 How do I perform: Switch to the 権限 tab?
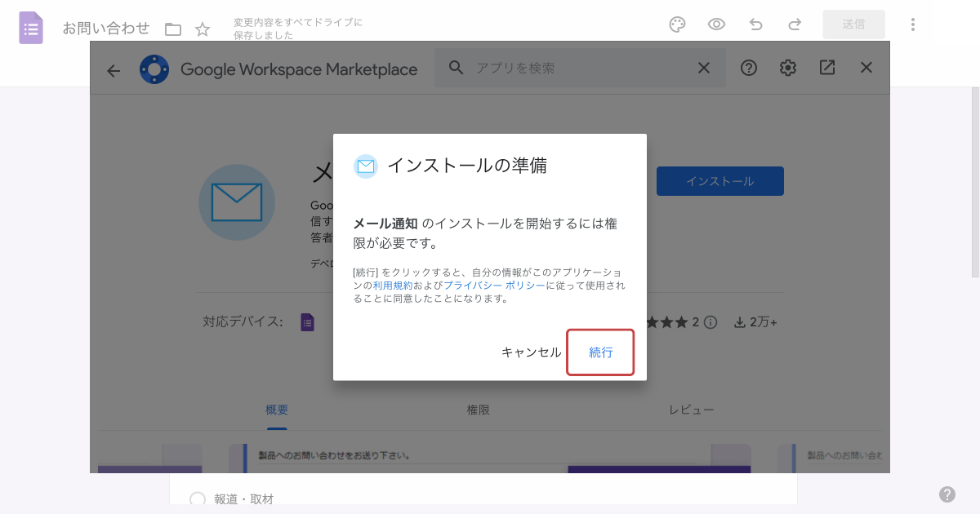479,410
